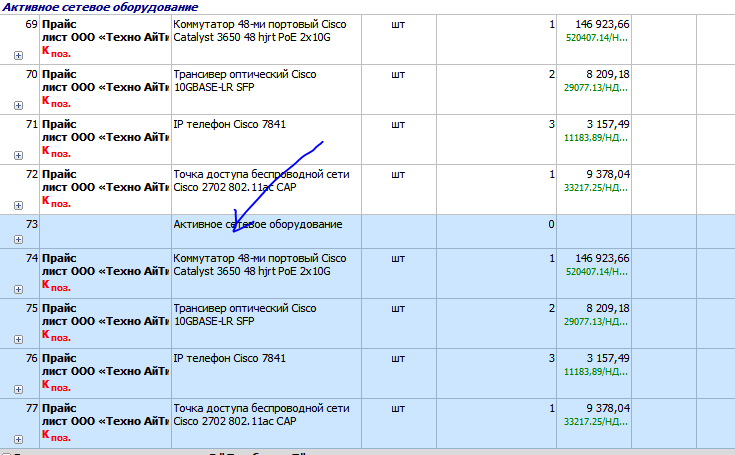735x455 pixels.
Task: Select 'Трансивер оптический Cisco' name in row 70
Action: pos(245,75)
